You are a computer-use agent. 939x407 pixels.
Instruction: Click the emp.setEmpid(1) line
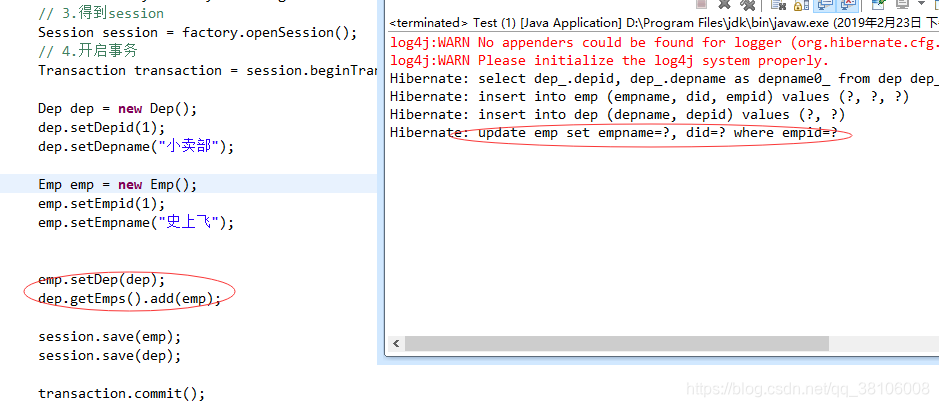tap(101, 204)
